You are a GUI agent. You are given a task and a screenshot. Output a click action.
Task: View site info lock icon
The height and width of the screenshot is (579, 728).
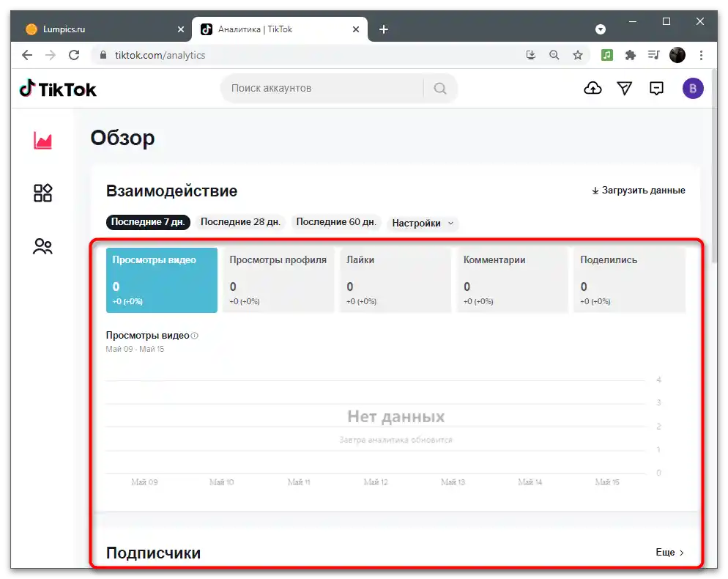point(103,55)
